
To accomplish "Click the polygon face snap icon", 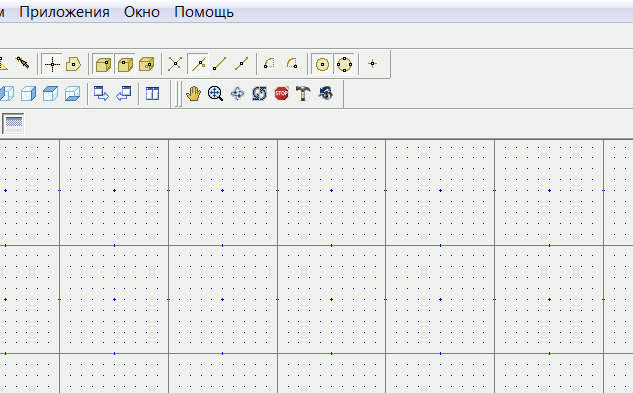I will point(73,64).
